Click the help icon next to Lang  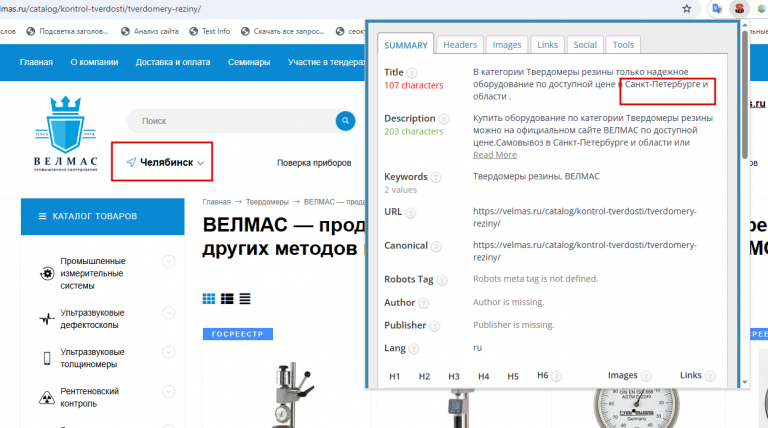(x=414, y=349)
